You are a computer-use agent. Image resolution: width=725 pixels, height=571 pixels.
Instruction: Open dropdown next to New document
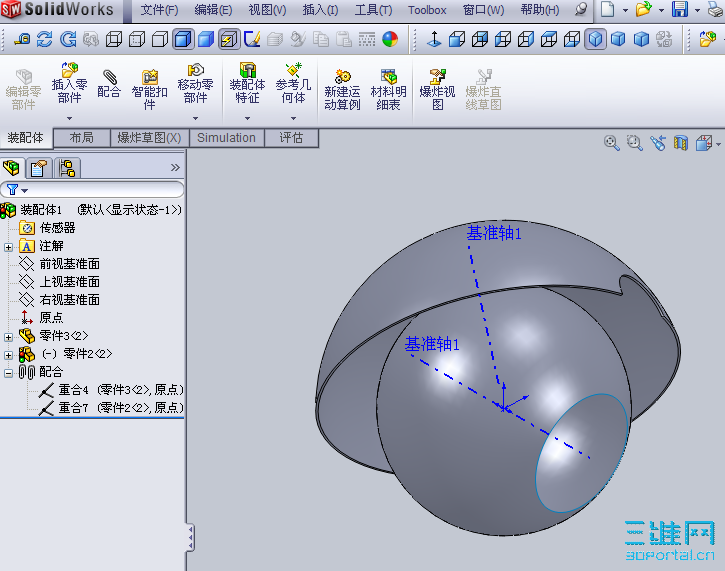(625, 10)
